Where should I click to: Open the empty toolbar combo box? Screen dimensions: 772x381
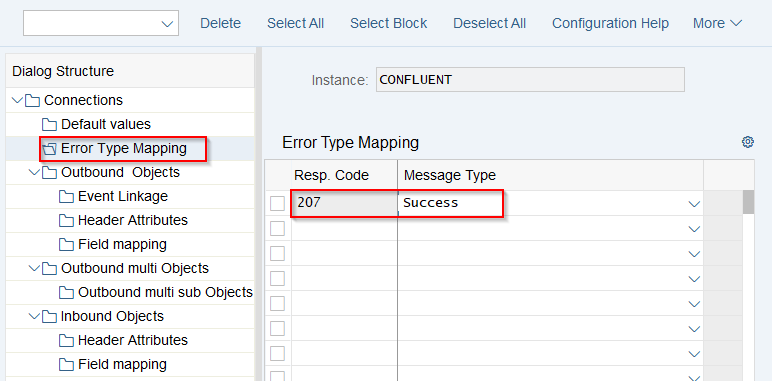coord(101,23)
